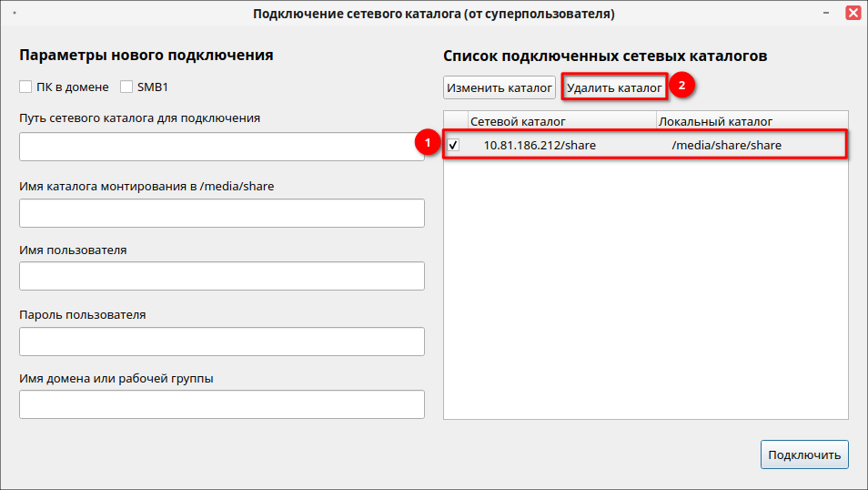This screenshot has height=490, width=868.
Task: Click the "Локальный каталог" column header
Action: 715,121
